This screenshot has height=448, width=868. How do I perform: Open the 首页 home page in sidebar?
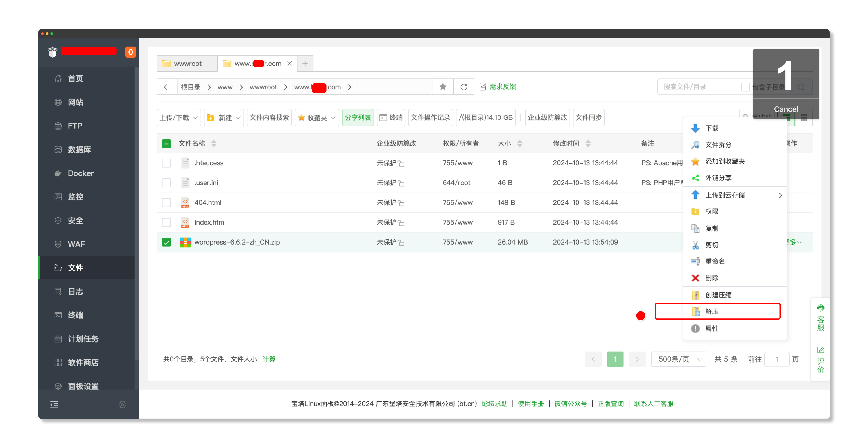pos(75,78)
